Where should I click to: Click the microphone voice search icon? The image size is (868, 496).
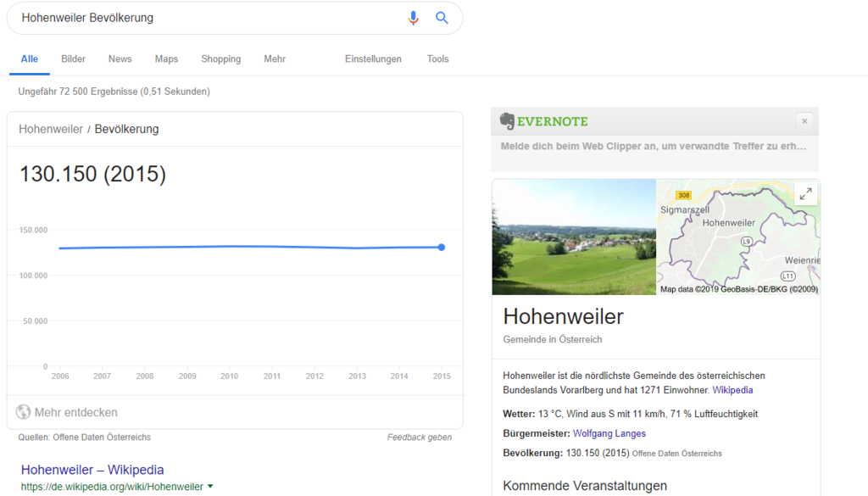[413, 18]
